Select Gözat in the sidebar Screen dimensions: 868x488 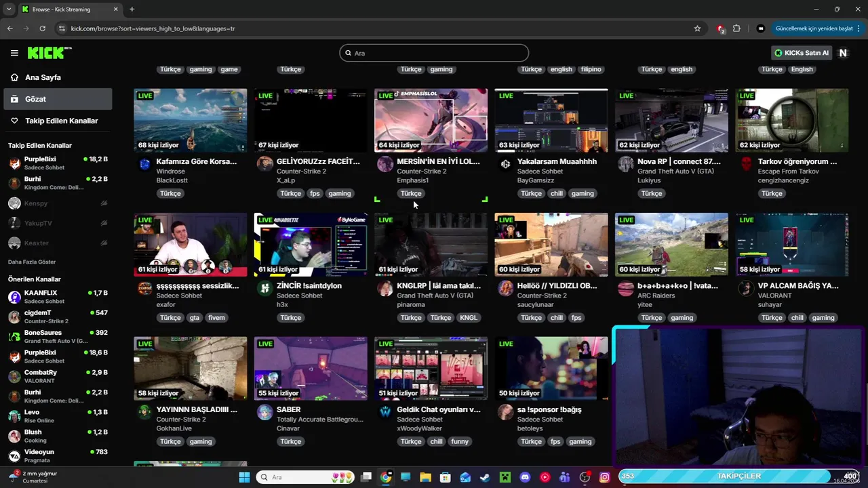pyautogui.click(x=58, y=99)
